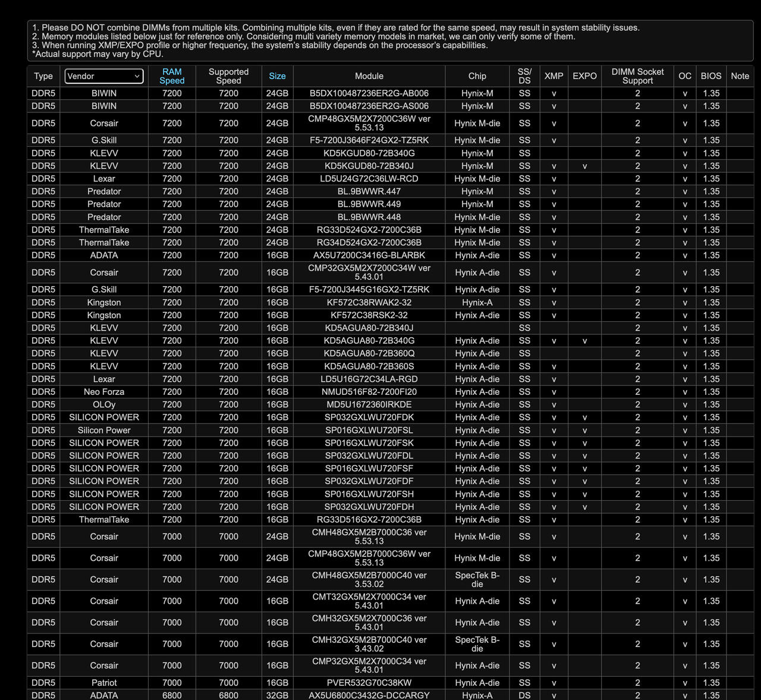
Task: Open the Vendor filter dropdown
Action: [104, 76]
